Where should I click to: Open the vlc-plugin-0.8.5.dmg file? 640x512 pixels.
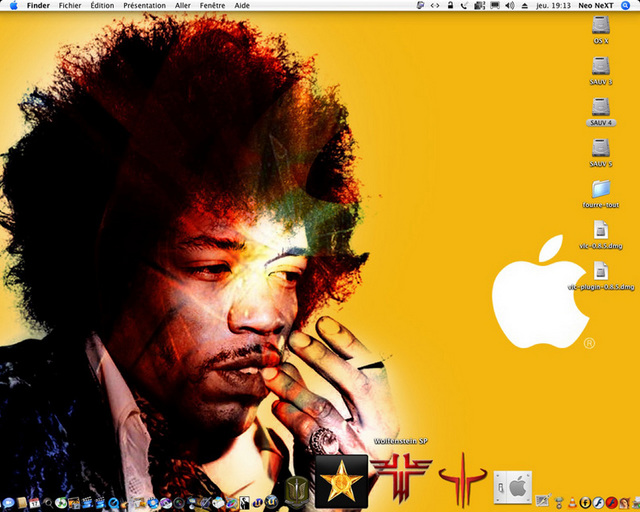tap(600, 271)
